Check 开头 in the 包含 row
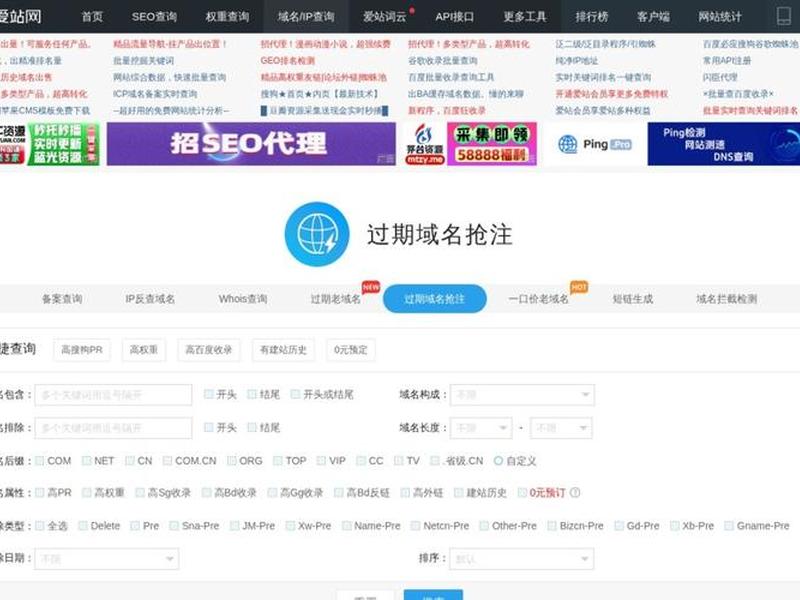800x600 pixels. coord(208,394)
